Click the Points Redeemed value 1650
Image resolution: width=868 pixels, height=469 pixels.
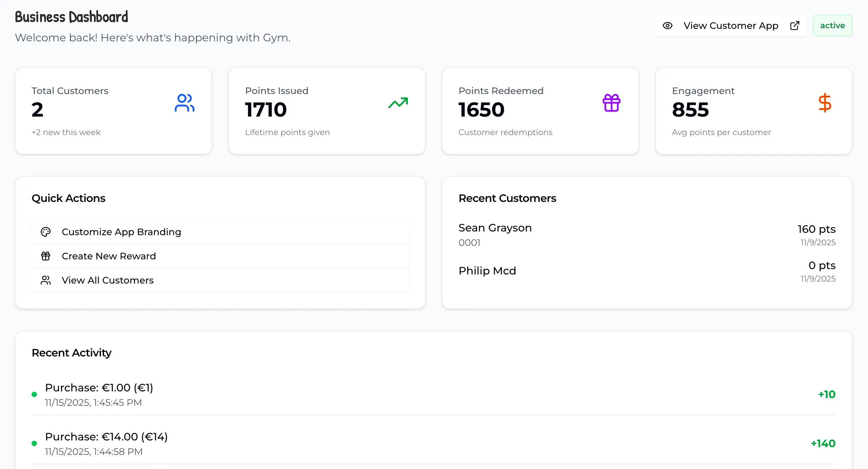pos(482,110)
